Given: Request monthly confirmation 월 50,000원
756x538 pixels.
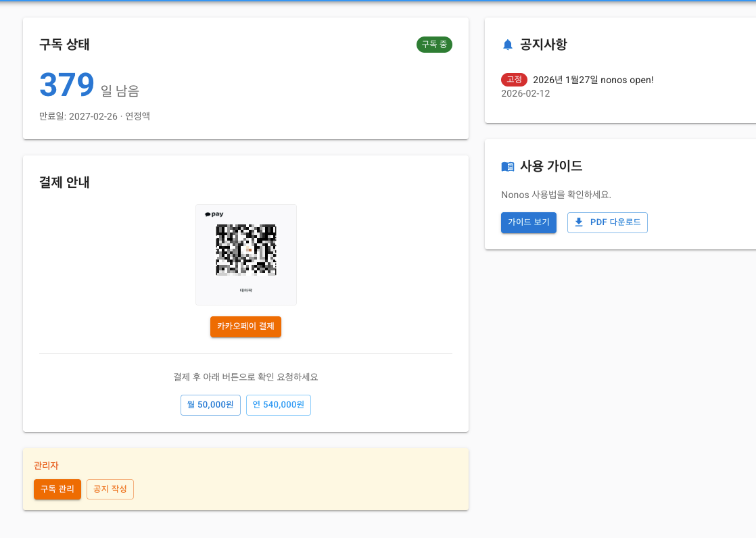Looking at the screenshot, I should [210, 405].
